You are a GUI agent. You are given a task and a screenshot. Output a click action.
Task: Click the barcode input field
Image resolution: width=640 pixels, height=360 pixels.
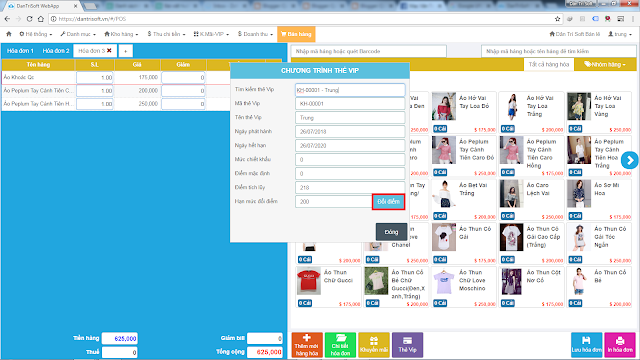pos(369,51)
